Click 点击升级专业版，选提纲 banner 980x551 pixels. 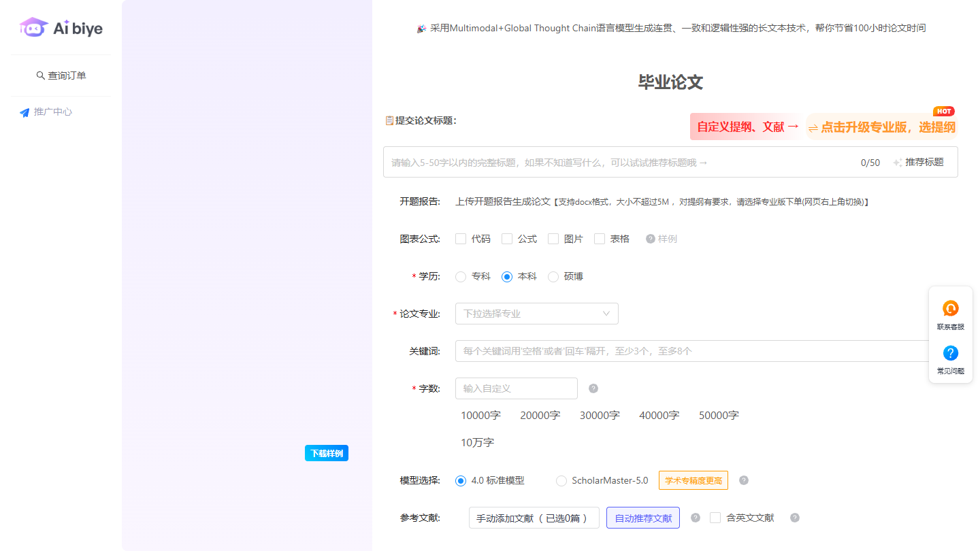tap(882, 127)
